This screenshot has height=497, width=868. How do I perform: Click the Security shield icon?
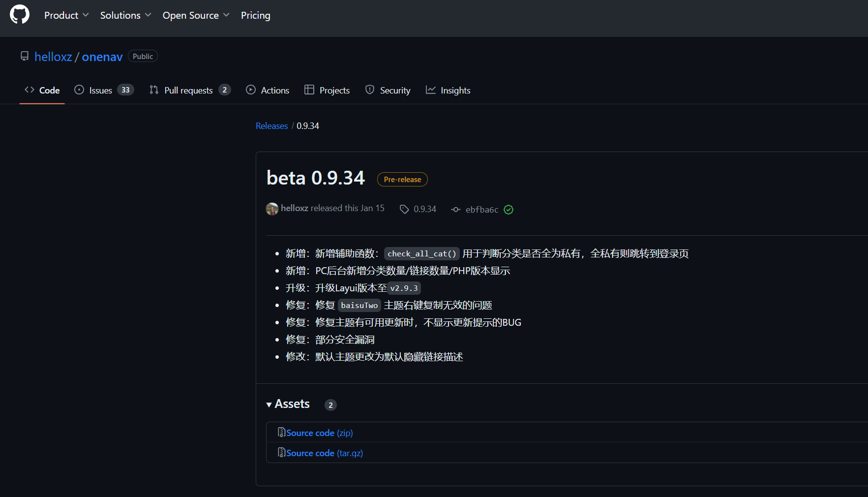pos(370,90)
